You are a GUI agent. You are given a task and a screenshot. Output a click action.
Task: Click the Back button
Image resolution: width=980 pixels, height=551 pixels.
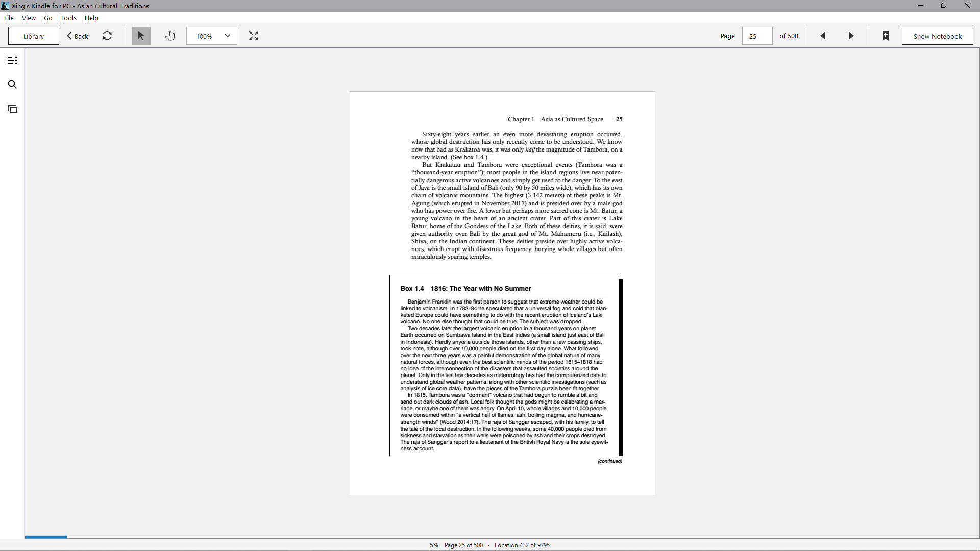point(78,36)
